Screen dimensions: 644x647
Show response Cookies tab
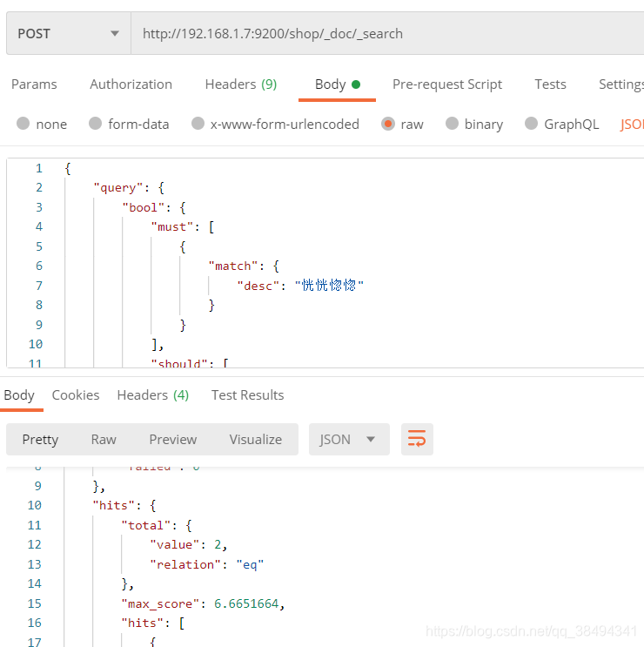click(x=76, y=394)
